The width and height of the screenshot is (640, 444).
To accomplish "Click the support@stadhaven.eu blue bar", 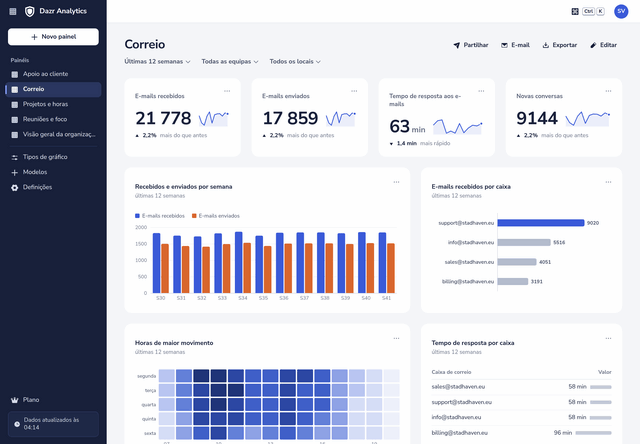I will pyautogui.click(x=541, y=223).
